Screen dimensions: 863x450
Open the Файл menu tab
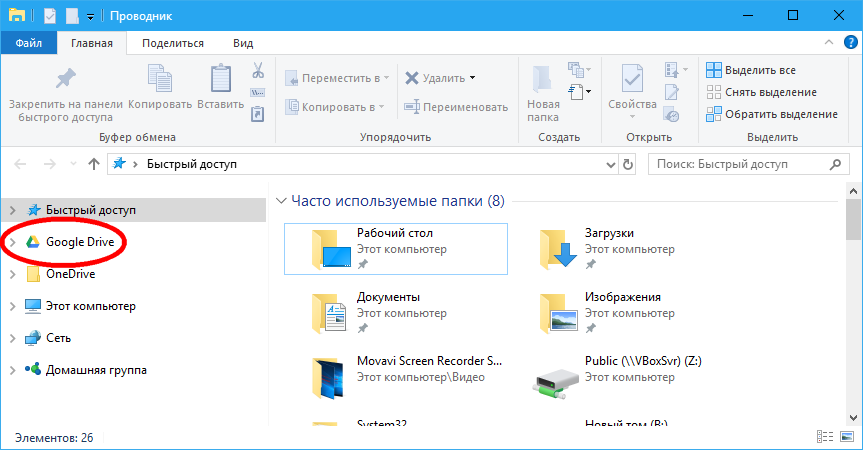tap(28, 43)
